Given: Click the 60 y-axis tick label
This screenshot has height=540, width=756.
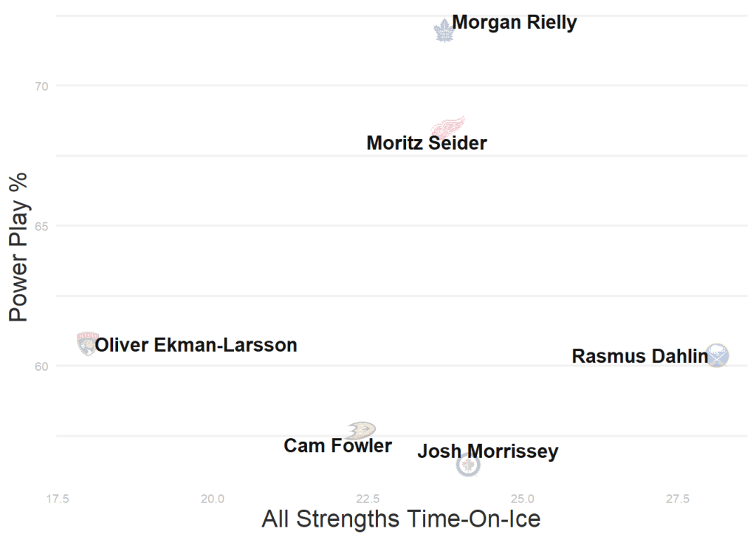Looking at the screenshot, I should point(41,366).
